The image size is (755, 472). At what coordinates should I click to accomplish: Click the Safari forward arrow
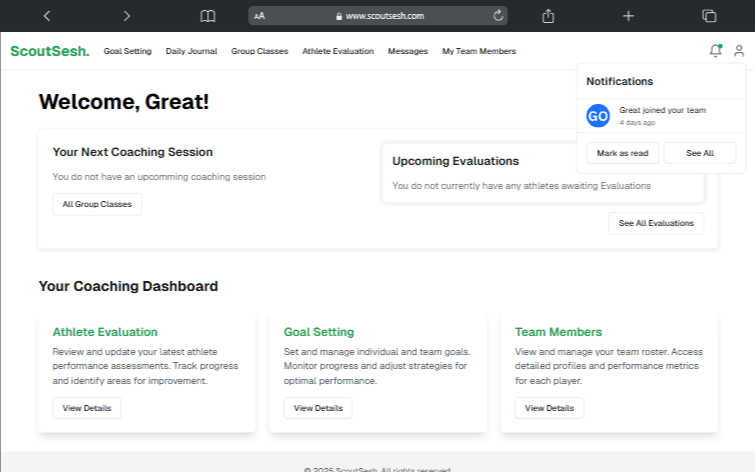coord(126,16)
